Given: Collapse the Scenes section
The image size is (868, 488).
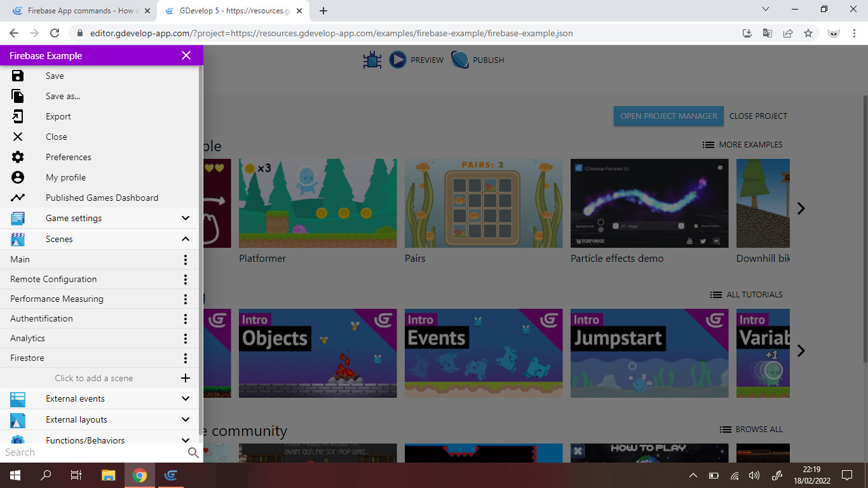Looking at the screenshot, I should [186, 239].
